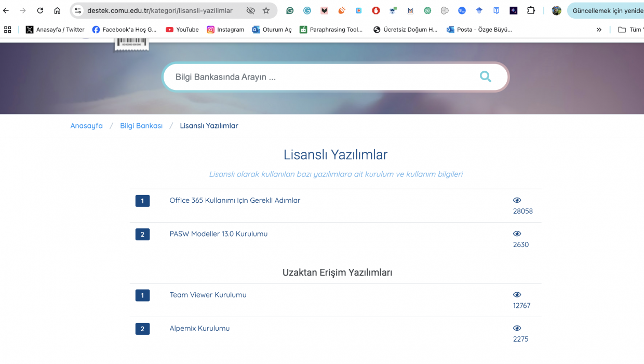The height and width of the screenshot is (364, 644).
Task: Click the eye icon for PASW Modeller row
Action: coord(517,233)
